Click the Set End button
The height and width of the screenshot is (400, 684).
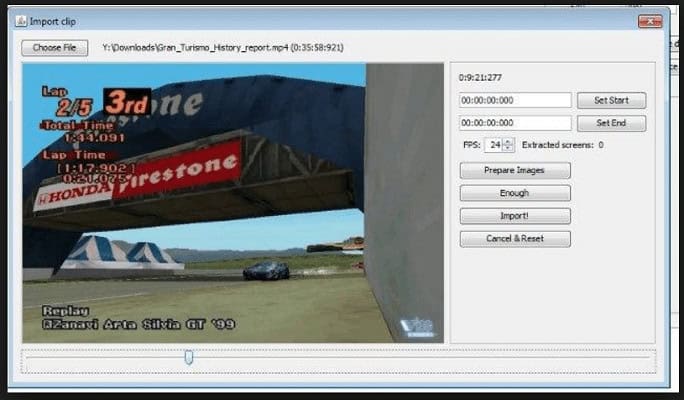[x=611, y=123]
